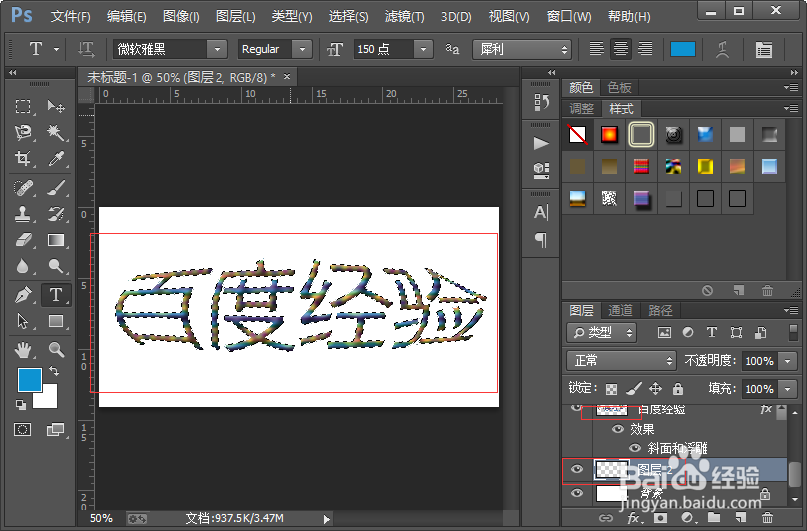Open the Type tool preset picker arrow
This screenshot has height=531, width=807.
point(56,49)
